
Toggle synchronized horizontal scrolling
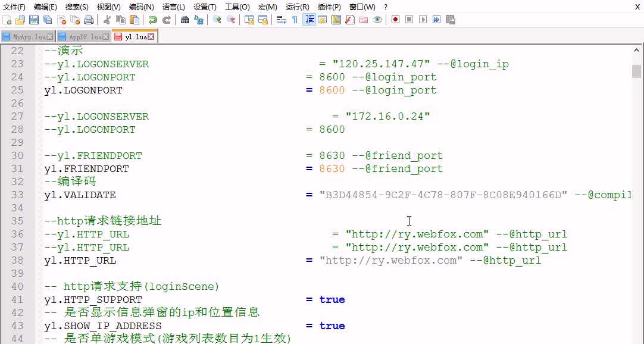263,20
